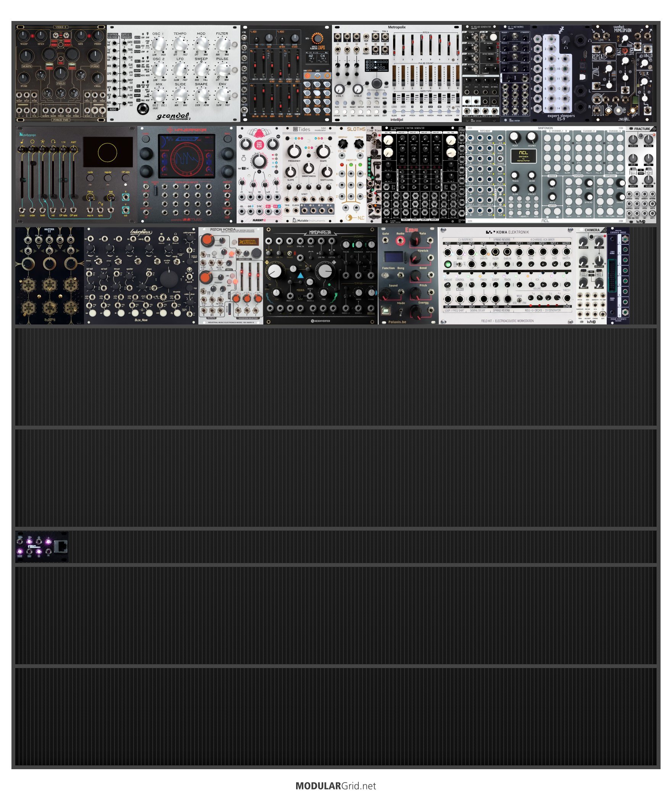
Task: Click the COLOR knob on Mimeophon
Action: click(x=644, y=81)
